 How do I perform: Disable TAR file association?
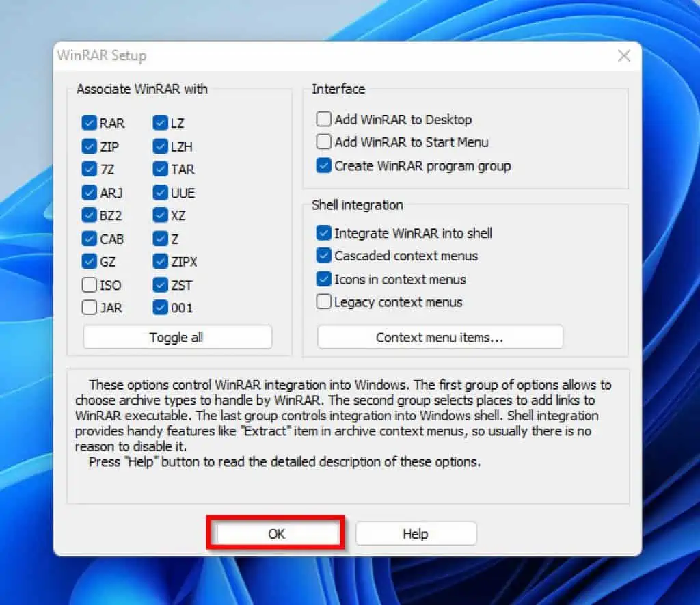coord(160,170)
